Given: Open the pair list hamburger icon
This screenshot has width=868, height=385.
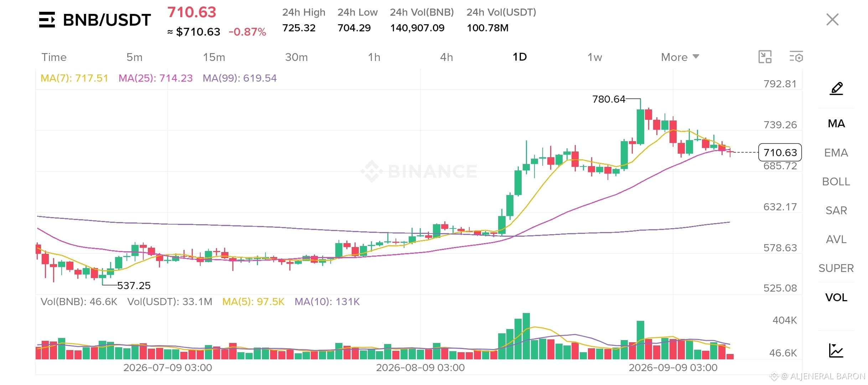Looking at the screenshot, I should pos(47,20).
